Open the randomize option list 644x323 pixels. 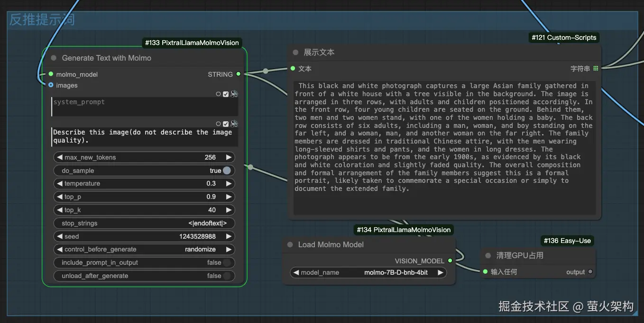coord(144,249)
